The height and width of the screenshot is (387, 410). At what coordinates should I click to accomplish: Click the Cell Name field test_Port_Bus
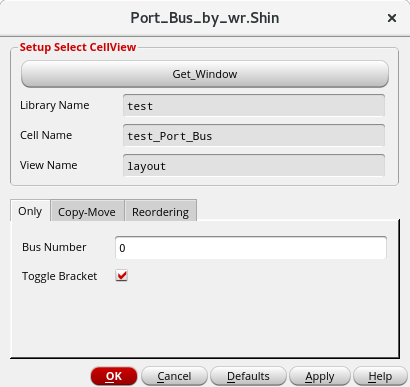click(254, 136)
